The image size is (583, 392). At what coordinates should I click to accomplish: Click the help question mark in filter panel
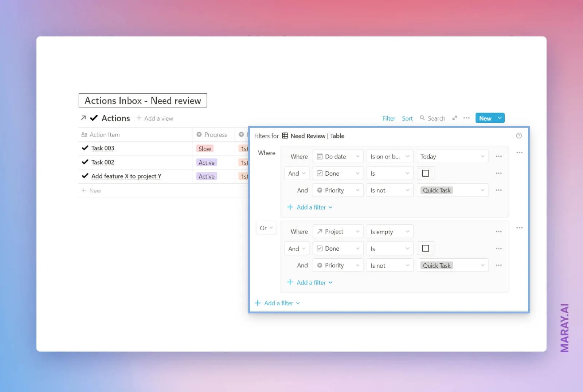pyautogui.click(x=519, y=135)
